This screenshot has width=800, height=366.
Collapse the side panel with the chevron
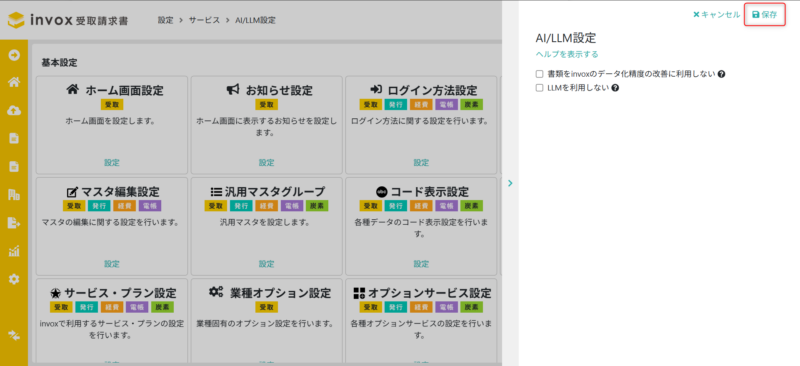510,183
